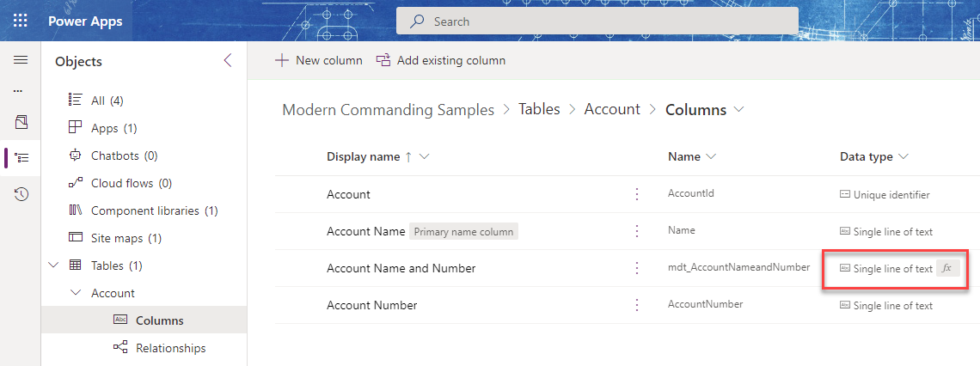Click the Power Apps title
Screen dimensions: 980x366
pos(85,21)
